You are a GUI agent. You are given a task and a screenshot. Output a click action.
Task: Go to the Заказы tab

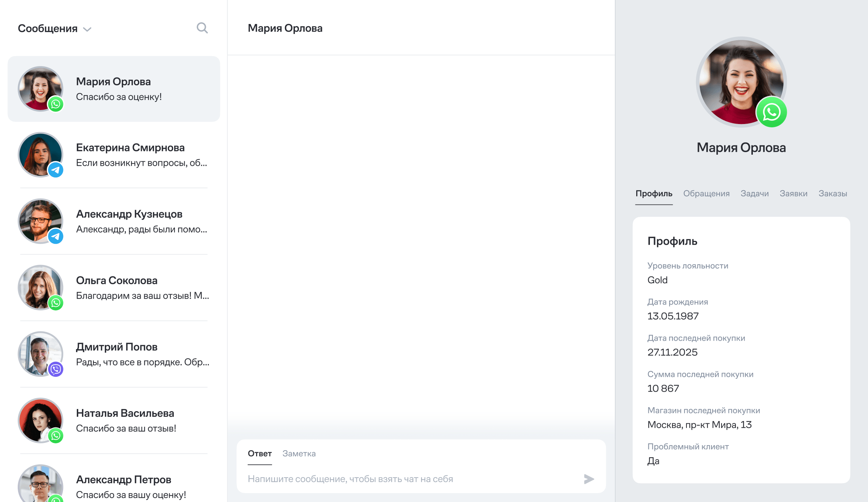pyautogui.click(x=833, y=193)
